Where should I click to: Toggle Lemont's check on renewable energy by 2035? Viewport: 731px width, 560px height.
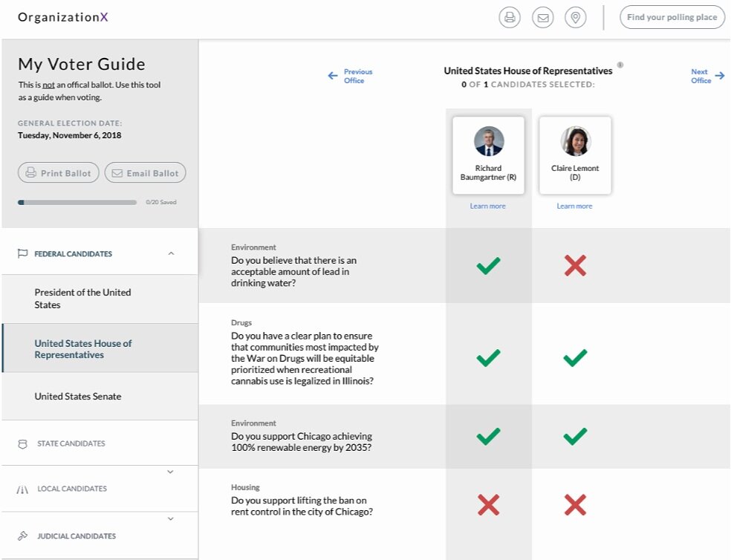click(x=574, y=436)
